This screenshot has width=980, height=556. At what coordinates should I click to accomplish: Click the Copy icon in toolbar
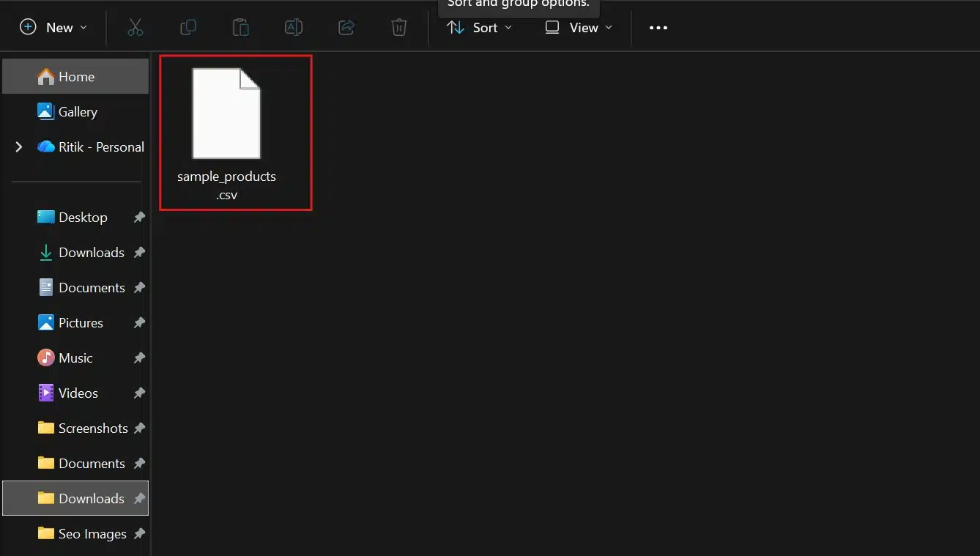[188, 28]
